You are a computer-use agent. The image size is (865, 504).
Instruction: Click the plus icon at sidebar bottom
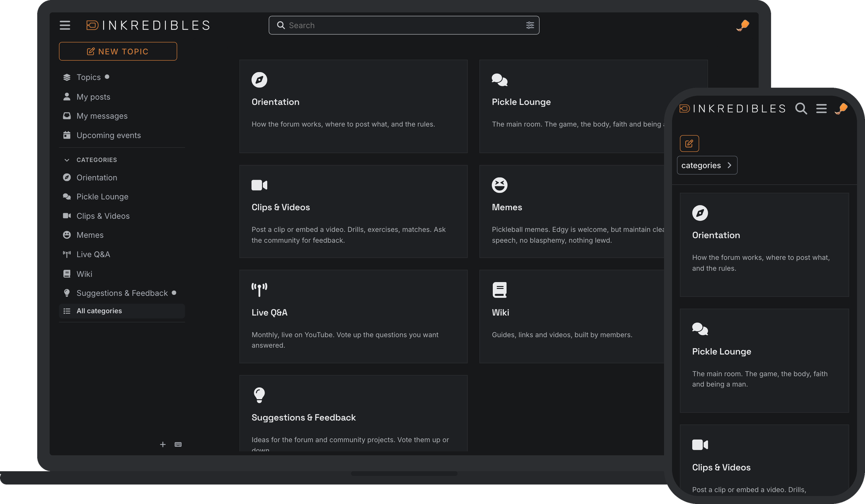click(x=163, y=444)
